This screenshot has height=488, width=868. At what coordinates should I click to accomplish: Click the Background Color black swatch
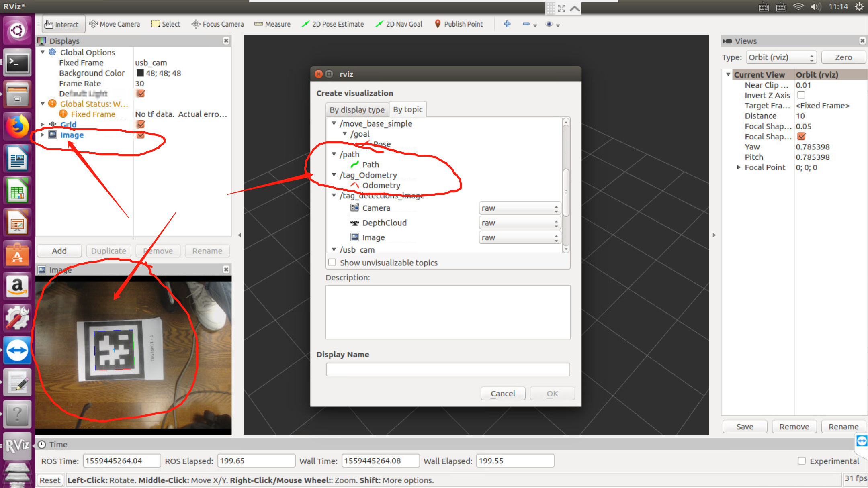(140, 73)
